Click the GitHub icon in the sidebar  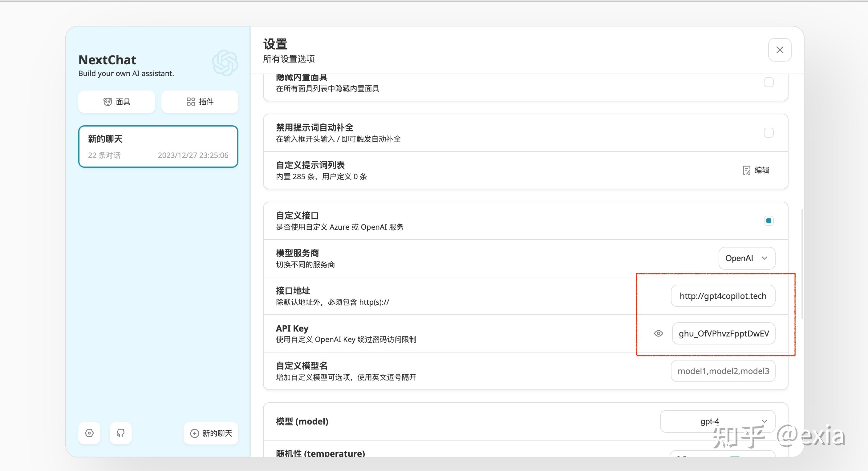coord(121,433)
